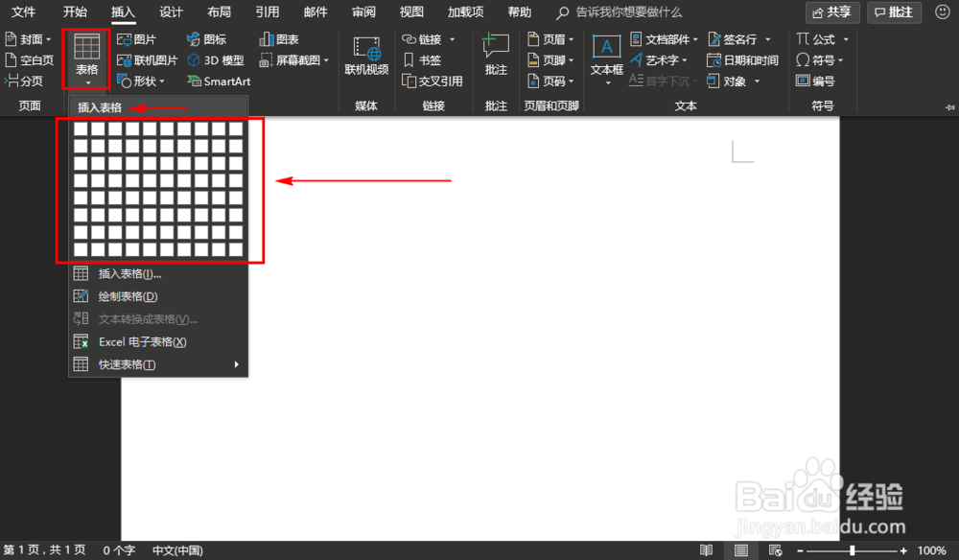The width and height of the screenshot is (959, 560).
Task: Insert 联机视频 online video
Action: click(366, 57)
